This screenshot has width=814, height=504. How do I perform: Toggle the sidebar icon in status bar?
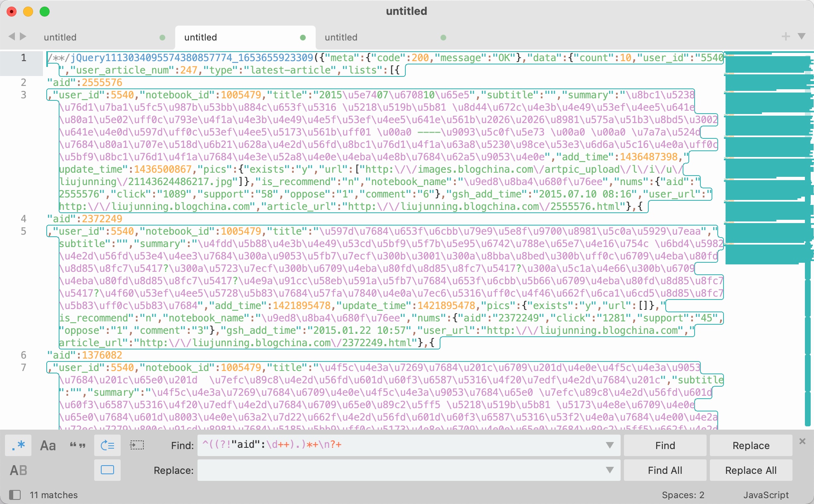[15, 494]
